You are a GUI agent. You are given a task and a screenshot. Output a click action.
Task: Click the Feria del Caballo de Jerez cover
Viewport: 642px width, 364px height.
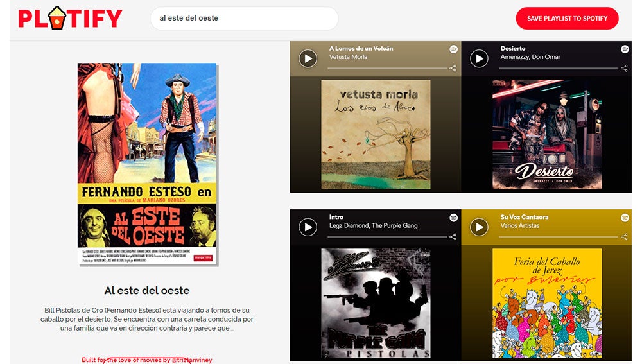tap(547, 303)
